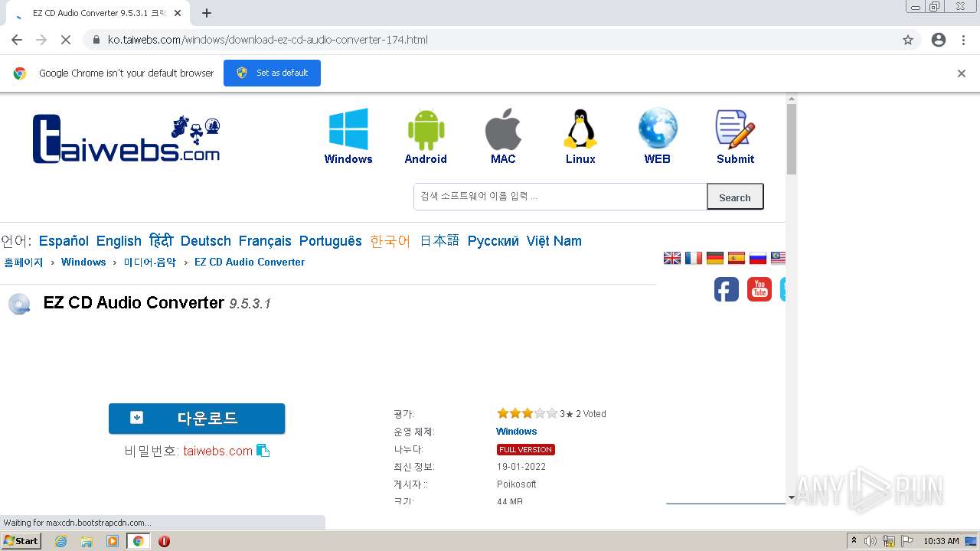Switch language to English
980x551 pixels.
pos(119,241)
